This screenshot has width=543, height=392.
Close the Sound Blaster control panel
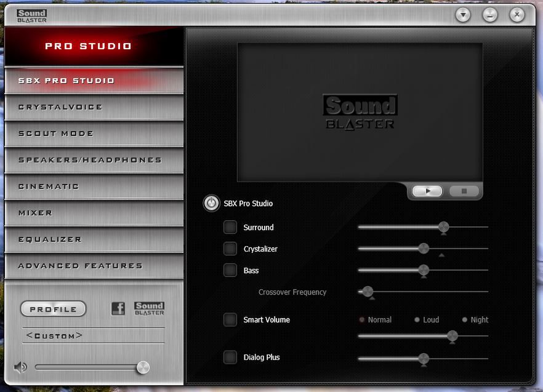tap(517, 15)
